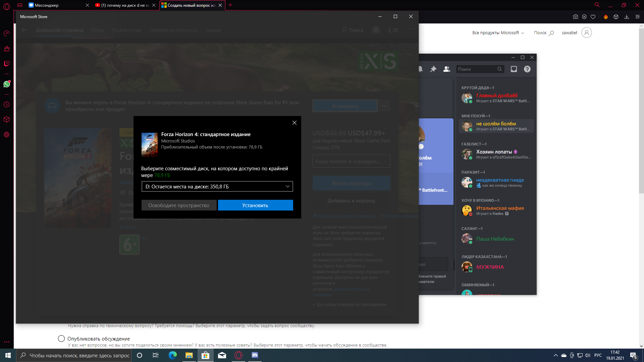Open Cortana circle on the taskbar

[140, 355]
